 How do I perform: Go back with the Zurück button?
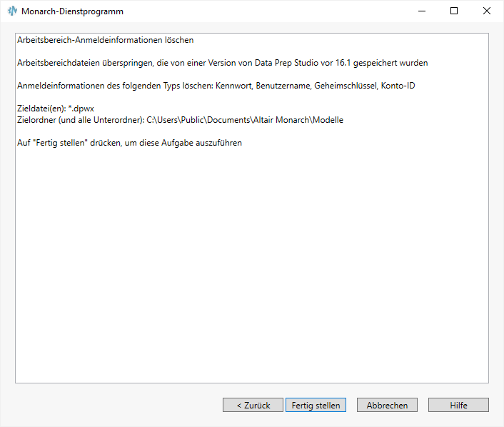[x=253, y=405]
